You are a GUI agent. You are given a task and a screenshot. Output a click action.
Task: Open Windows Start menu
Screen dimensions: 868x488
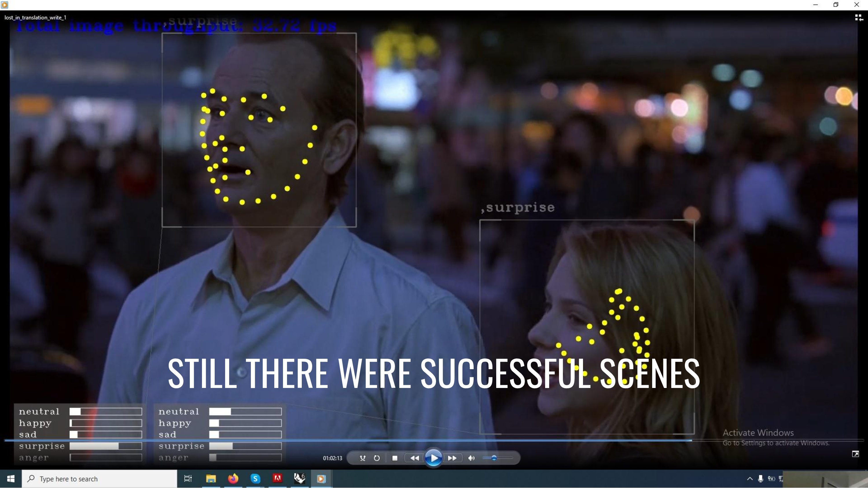click(11, 478)
